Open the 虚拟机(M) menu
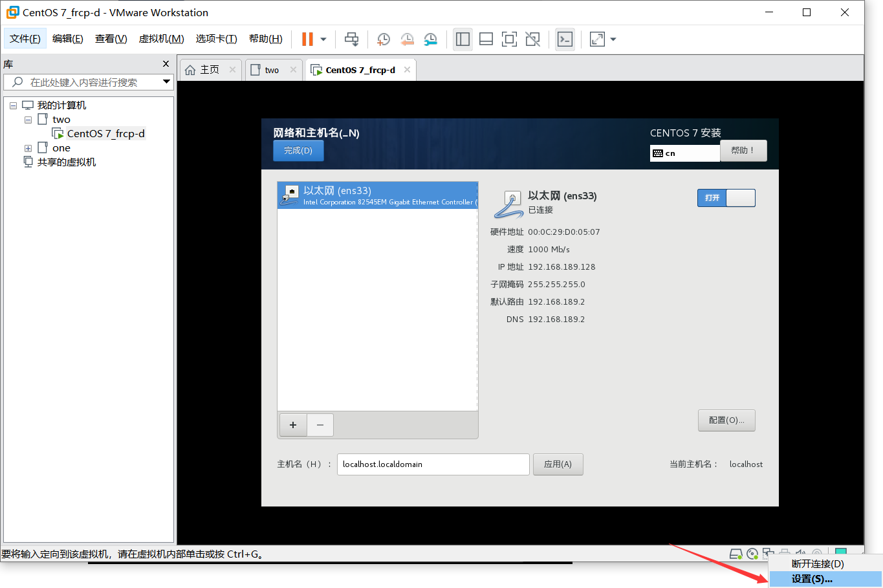The width and height of the screenshot is (883, 588). coord(162,39)
